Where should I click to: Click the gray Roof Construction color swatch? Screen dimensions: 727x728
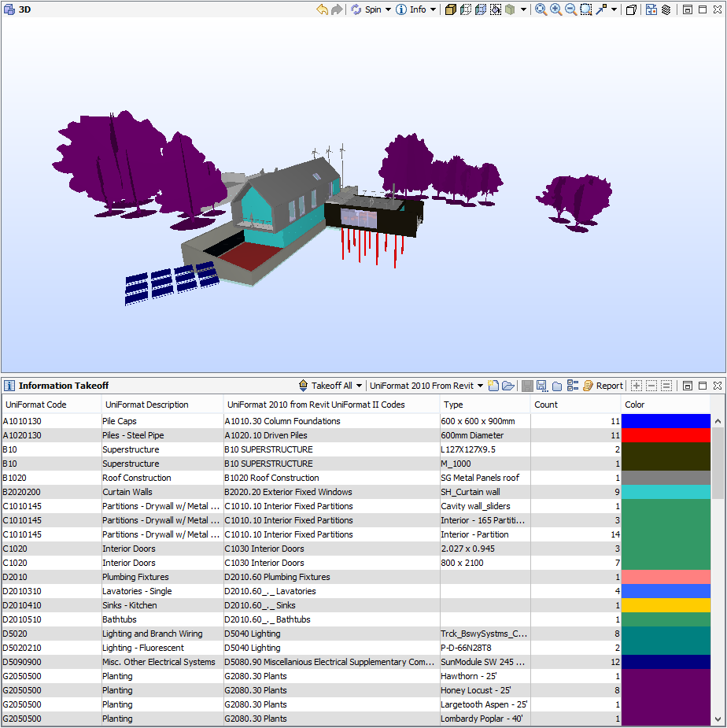pyautogui.click(x=666, y=478)
